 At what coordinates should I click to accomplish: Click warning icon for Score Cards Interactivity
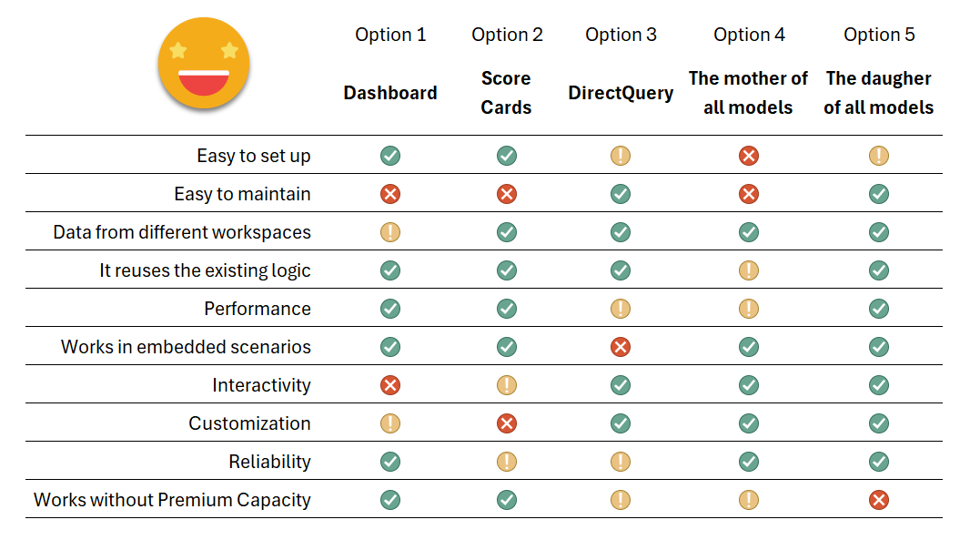tap(507, 385)
